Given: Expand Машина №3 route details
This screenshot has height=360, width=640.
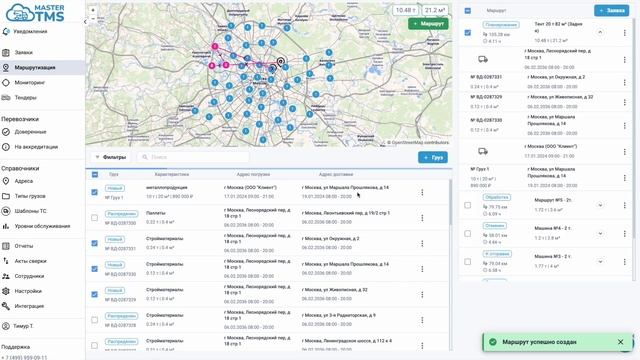Looking at the screenshot, I should [x=600, y=262].
